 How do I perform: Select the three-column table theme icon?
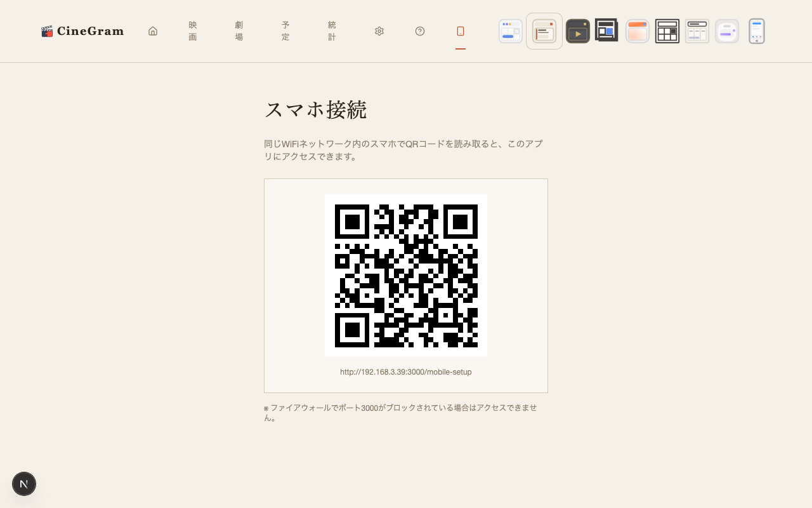[x=697, y=30]
